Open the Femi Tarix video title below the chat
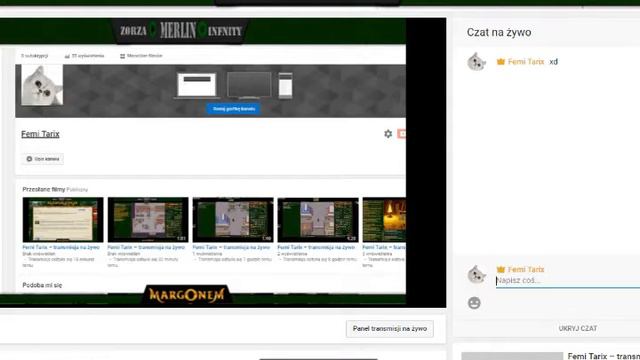640x360 pixels. click(603, 356)
